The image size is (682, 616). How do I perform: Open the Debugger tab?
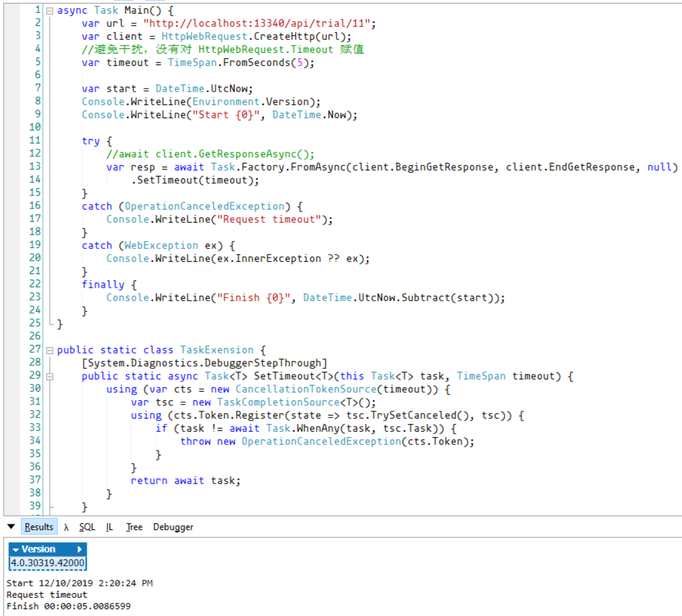(173, 527)
